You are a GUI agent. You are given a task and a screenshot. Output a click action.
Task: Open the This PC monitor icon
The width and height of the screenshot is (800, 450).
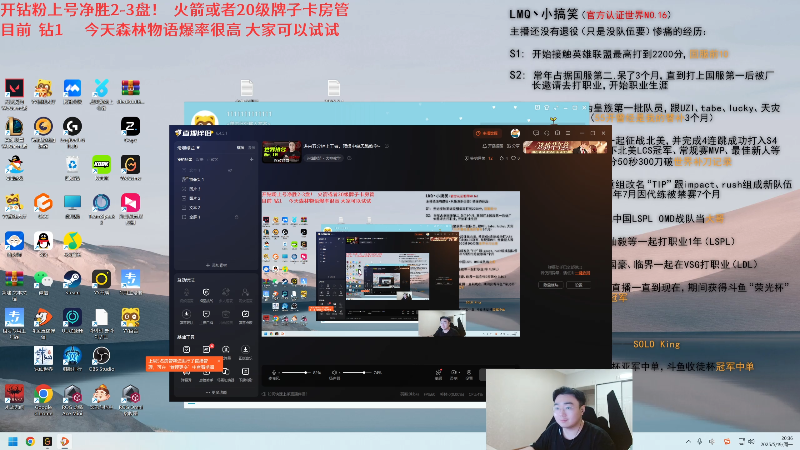pos(72,203)
